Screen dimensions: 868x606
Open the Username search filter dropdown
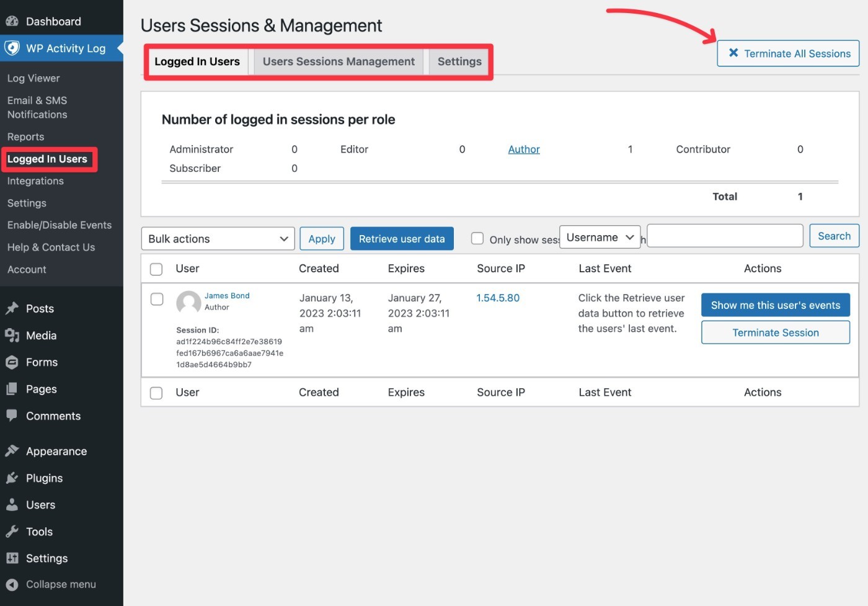(x=600, y=237)
